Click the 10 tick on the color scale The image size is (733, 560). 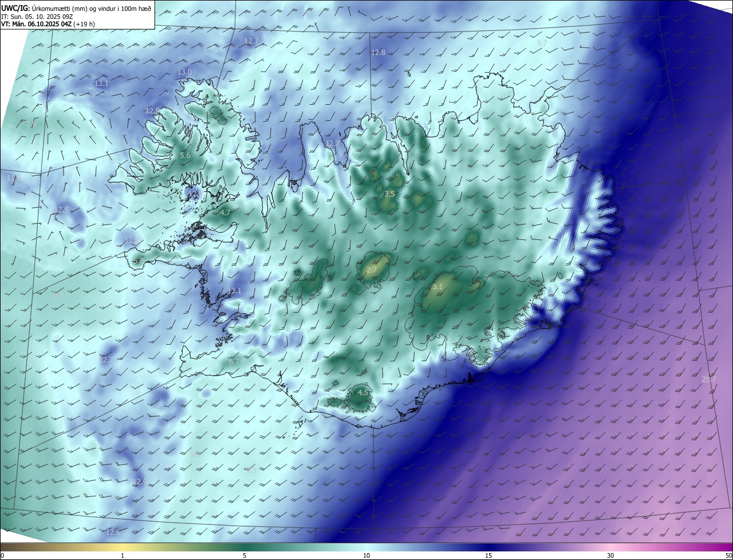(x=366, y=555)
